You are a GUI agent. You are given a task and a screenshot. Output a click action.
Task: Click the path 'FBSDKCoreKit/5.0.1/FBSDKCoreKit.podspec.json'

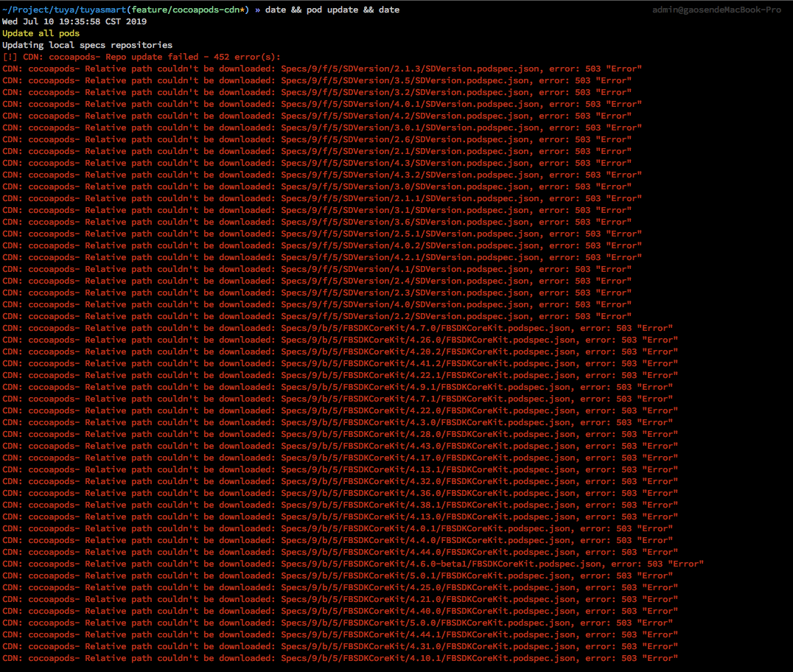(457, 576)
